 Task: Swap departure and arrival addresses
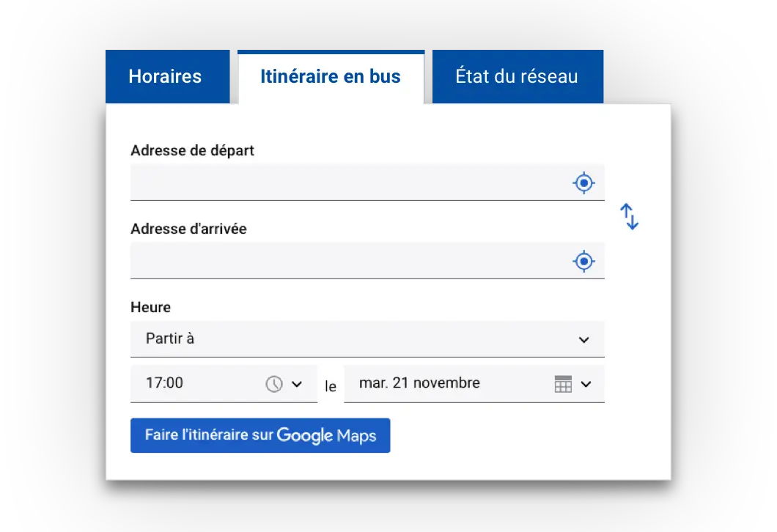point(630,216)
